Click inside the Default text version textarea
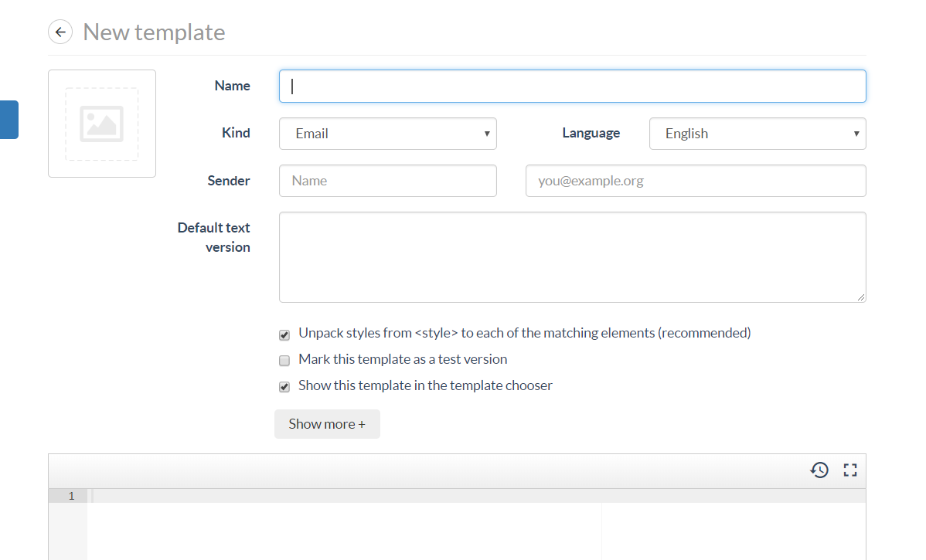 [x=572, y=257]
